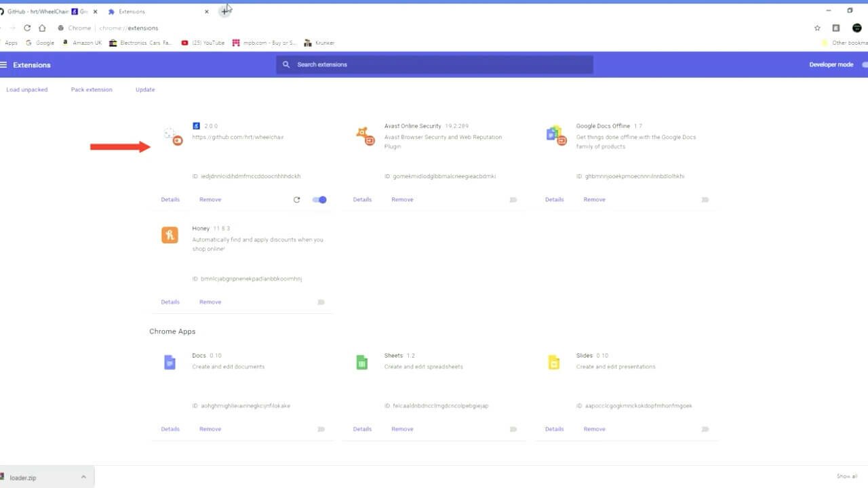
Task: Remove Avast Online Security
Action: [402, 200]
